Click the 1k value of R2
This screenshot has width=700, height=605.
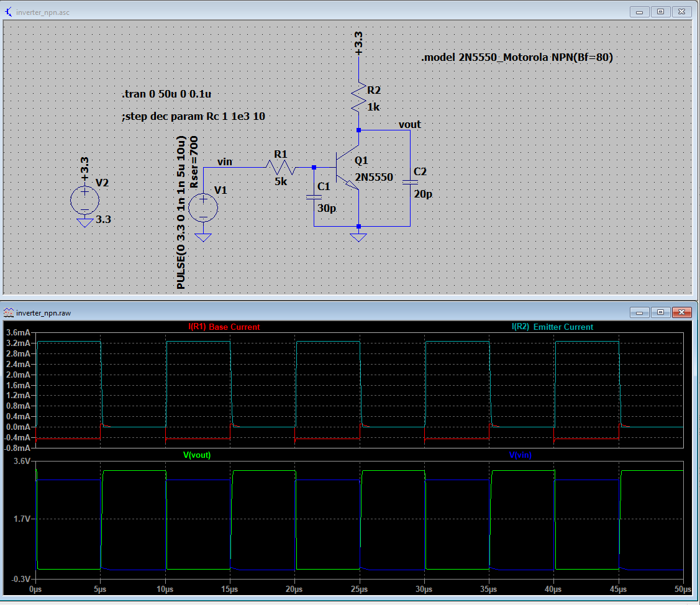point(373,107)
